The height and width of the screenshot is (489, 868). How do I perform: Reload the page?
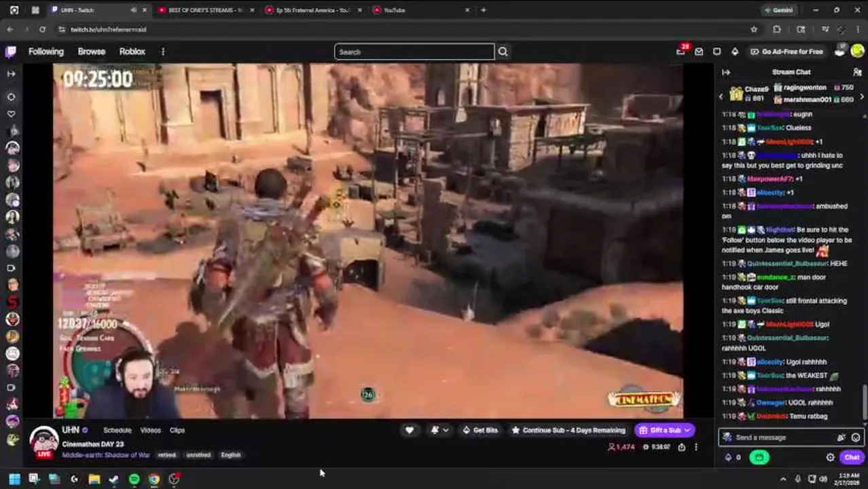click(x=42, y=29)
